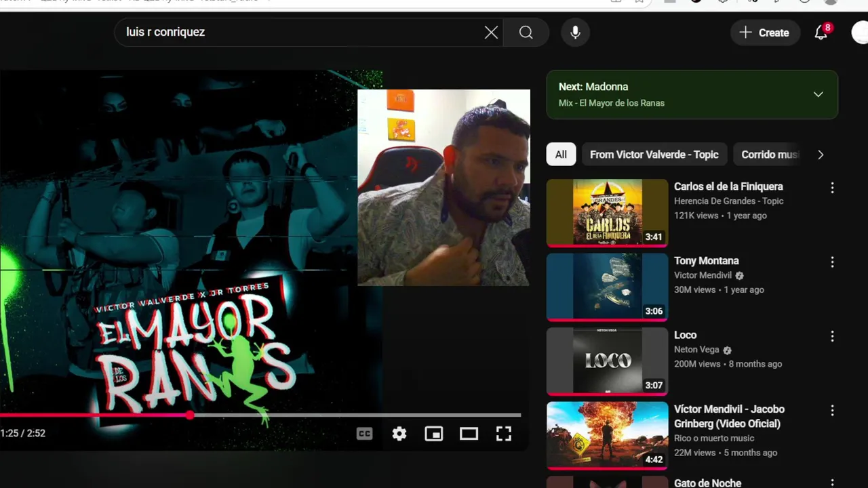The height and width of the screenshot is (488, 868).
Task: Open Rico o muerto music channel
Action: pyautogui.click(x=714, y=439)
